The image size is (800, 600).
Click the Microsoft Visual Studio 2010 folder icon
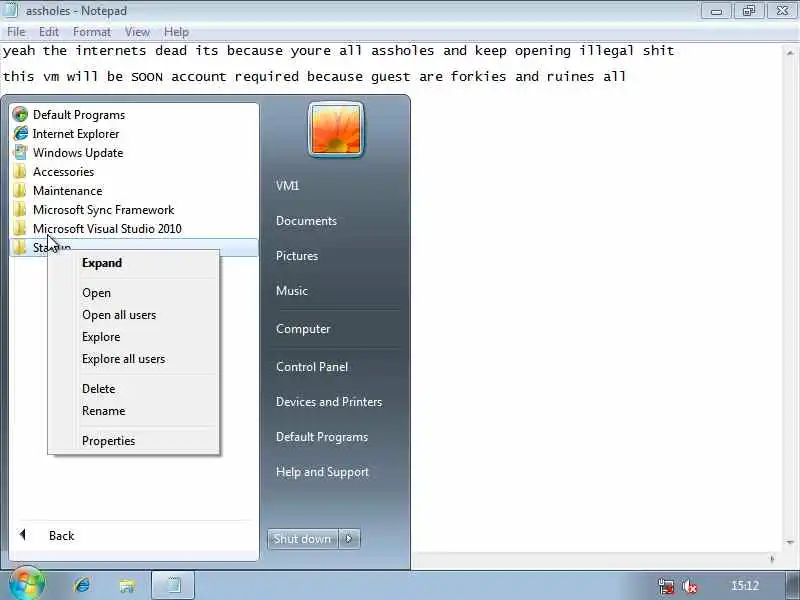pyautogui.click(x=19, y=228)
